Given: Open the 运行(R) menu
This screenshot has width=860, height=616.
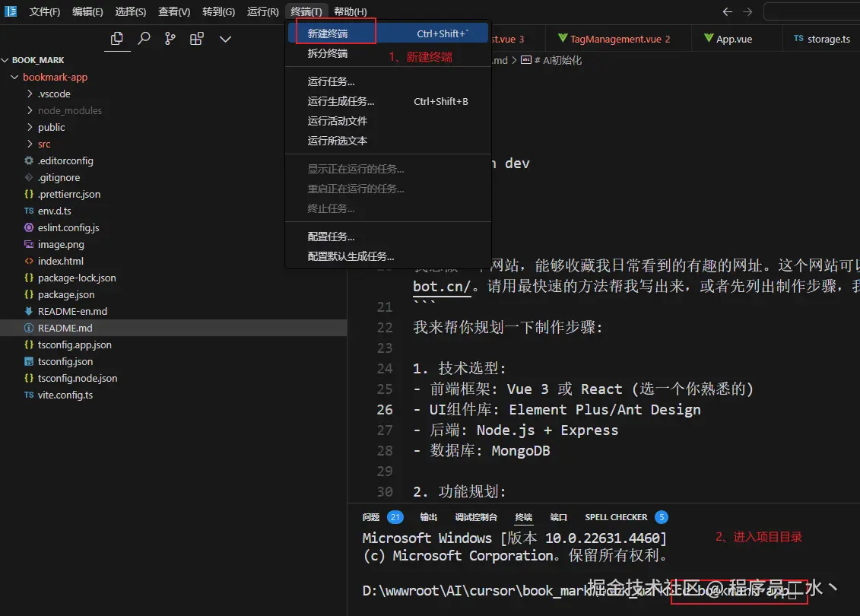Looking at the screenshot, I should (x=263, y=11).
